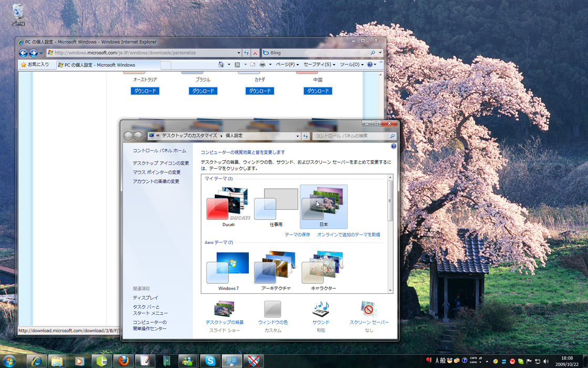The width and height of the screenshot is (588, 368).
Task: Expand the Print dropdown arrow
Action: tap(270, 65)
